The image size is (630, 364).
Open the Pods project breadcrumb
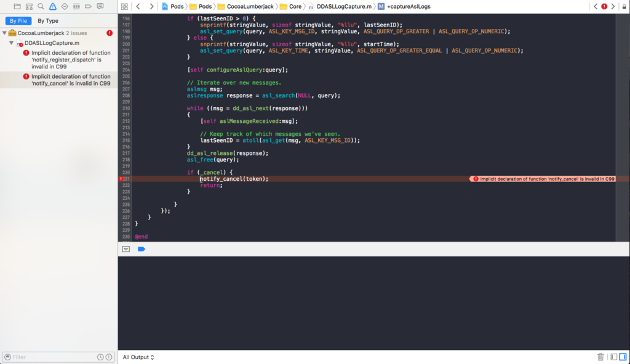click(172, 6)
